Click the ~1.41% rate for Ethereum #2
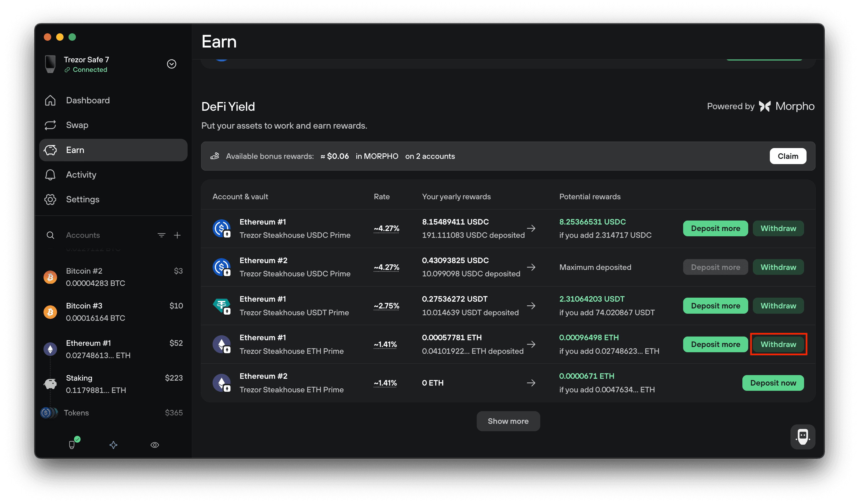 (x=385, y=383)
